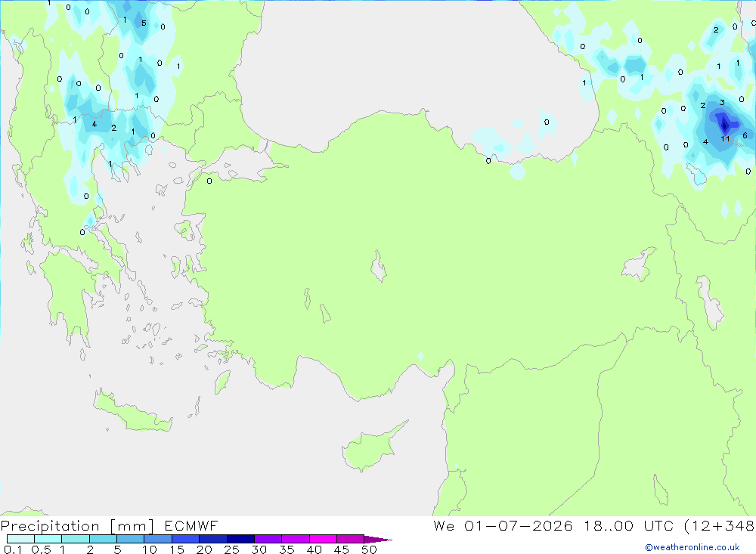Viewport: 756px width, 554px height.
Task: Click the '20' legend scale label
Action: coord(204,549)
